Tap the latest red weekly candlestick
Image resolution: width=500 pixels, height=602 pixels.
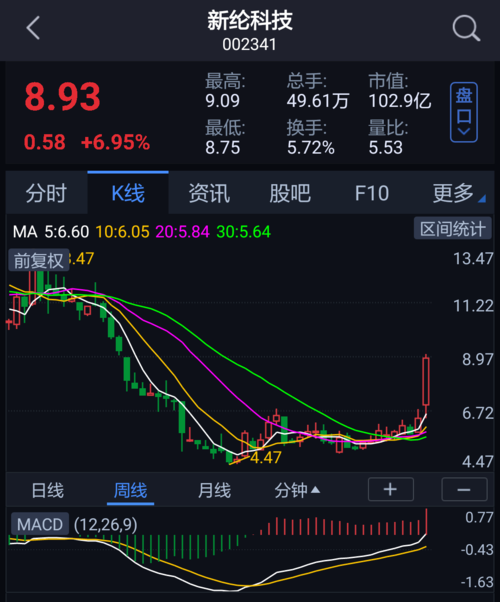click(426, 381)
